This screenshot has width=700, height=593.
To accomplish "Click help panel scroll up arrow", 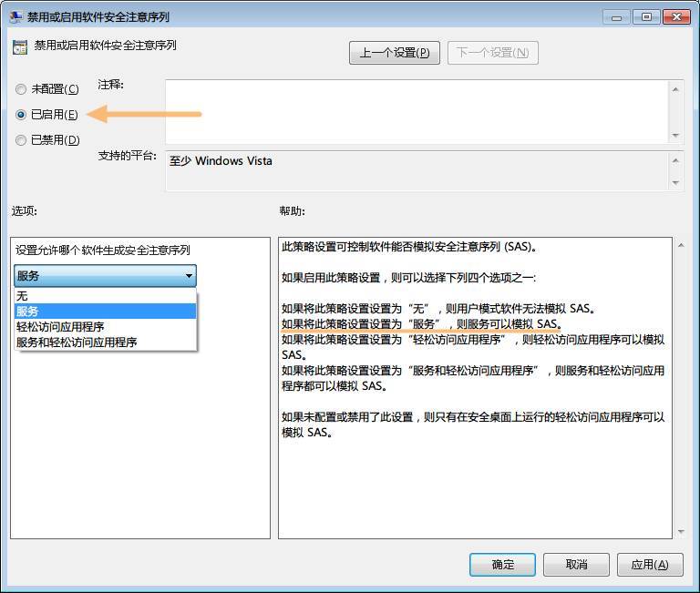I will [681, 245].
